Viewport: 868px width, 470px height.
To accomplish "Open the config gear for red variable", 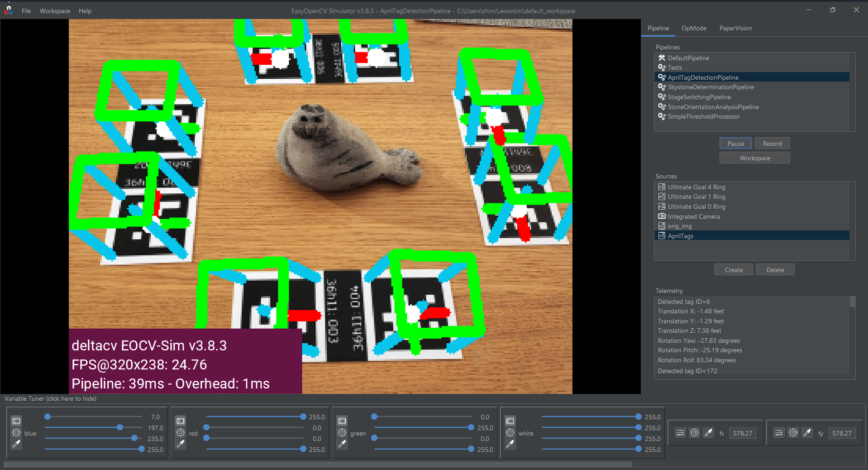I will pos(181,433).
